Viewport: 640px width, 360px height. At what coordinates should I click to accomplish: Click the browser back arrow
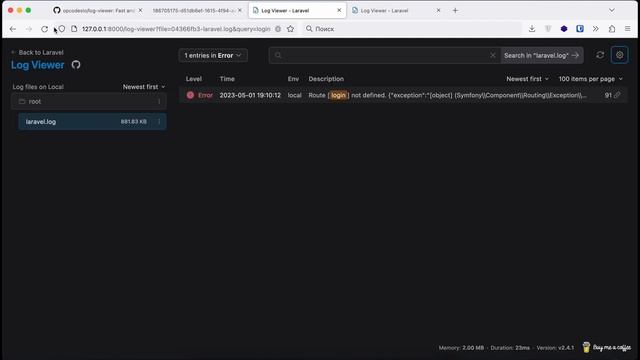tap(13, 29)
